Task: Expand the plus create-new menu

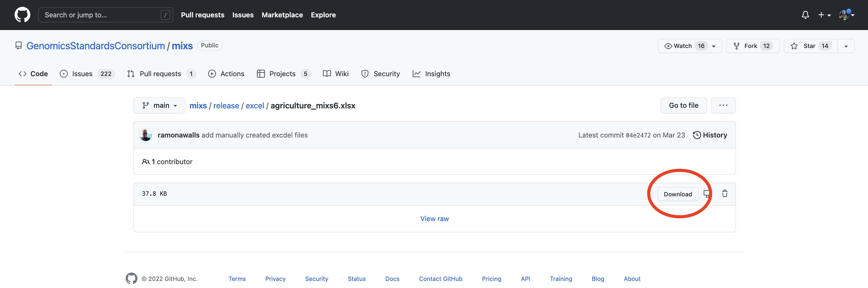Action: click(824, 15)
